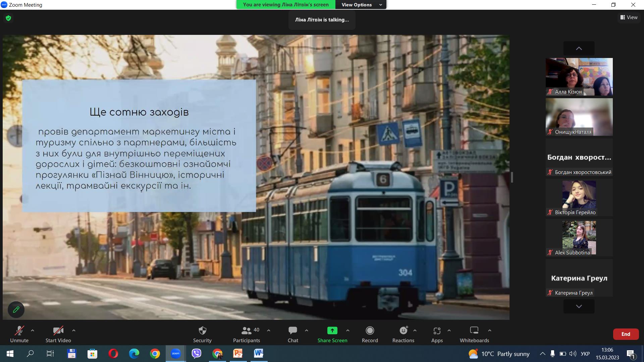Open Viber from the Windows taskbar
The height and width of the screenshot is (362, 644).
197,354
